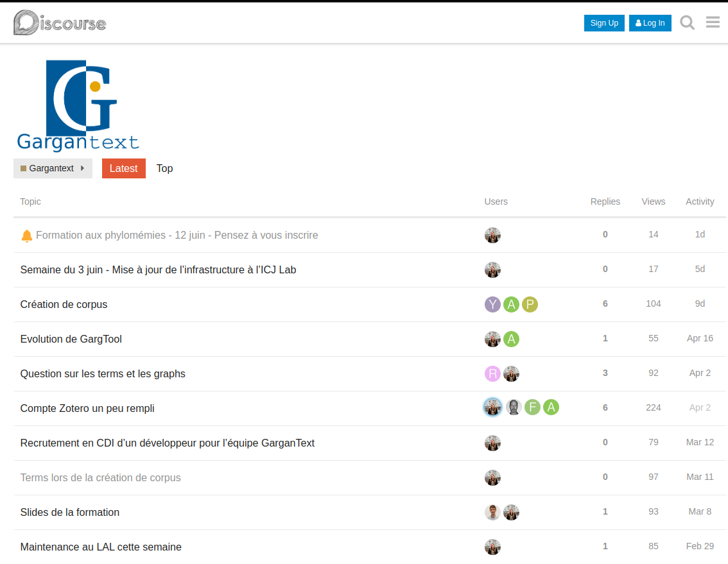728x564 pixels.
Task: Click the Y avatar on Création de corpus
Action: (492, 305)
